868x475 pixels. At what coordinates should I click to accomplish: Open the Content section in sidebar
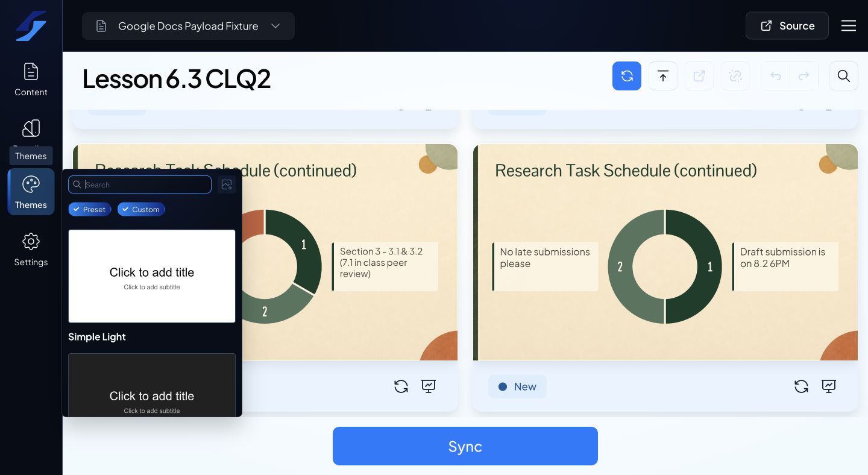(31, 80)
